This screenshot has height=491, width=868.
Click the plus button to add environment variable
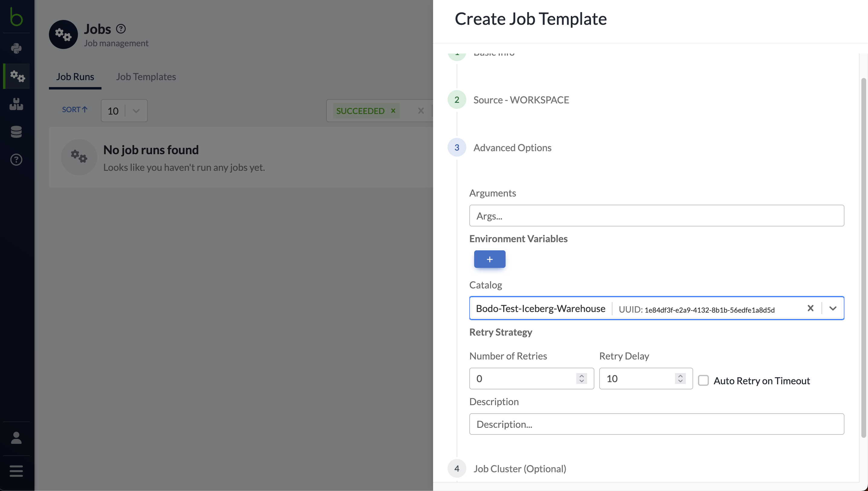click(x=490, y=259)
